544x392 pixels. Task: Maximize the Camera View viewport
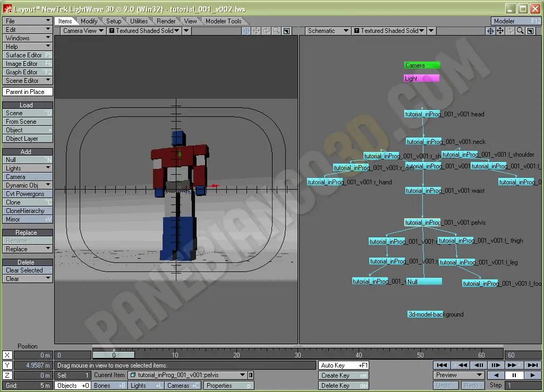286,31
